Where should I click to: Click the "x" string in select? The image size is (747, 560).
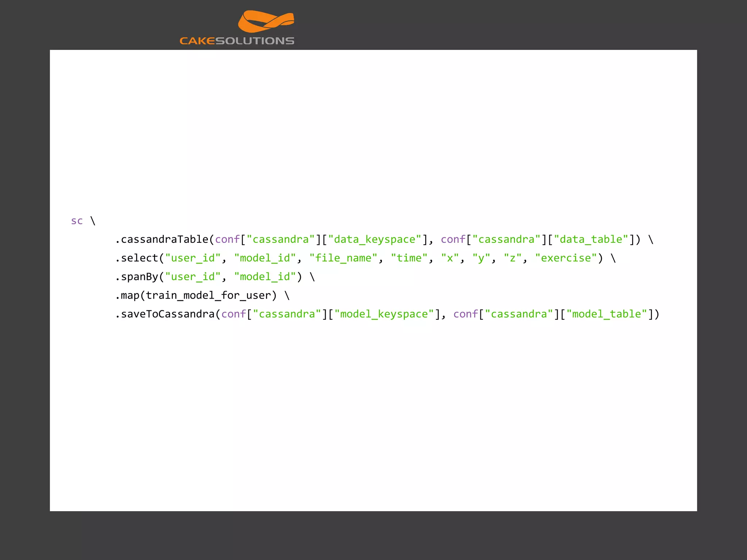(450, 258)
